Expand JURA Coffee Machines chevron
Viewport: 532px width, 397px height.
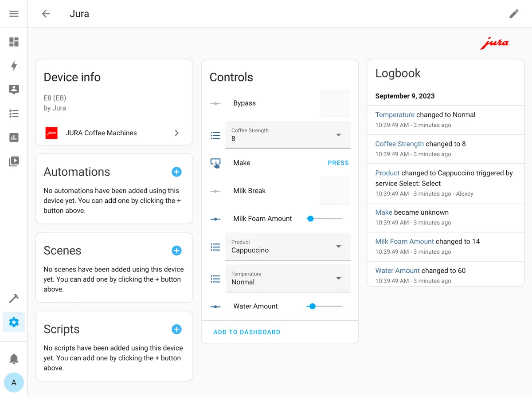pos(176,133)
